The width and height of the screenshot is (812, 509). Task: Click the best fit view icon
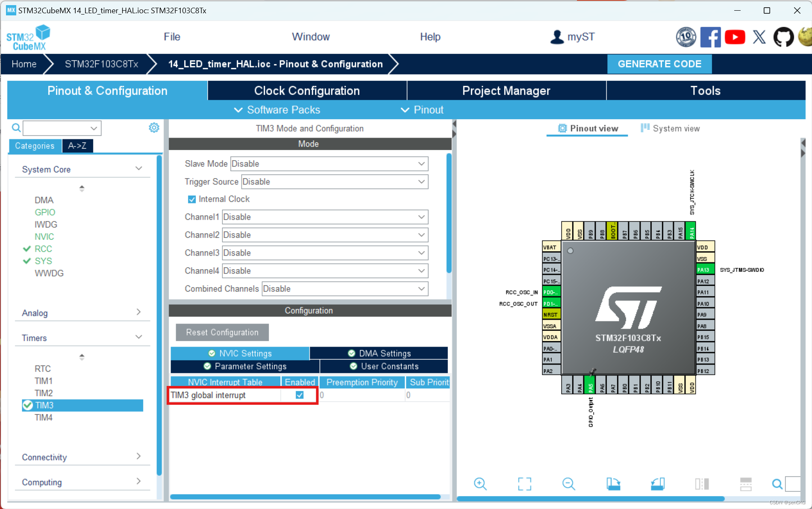[x=524, y=484]
